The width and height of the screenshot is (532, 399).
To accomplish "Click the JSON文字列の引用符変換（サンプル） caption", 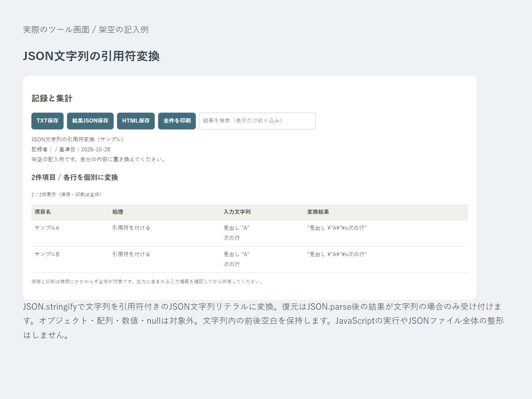I will [78, 139].
